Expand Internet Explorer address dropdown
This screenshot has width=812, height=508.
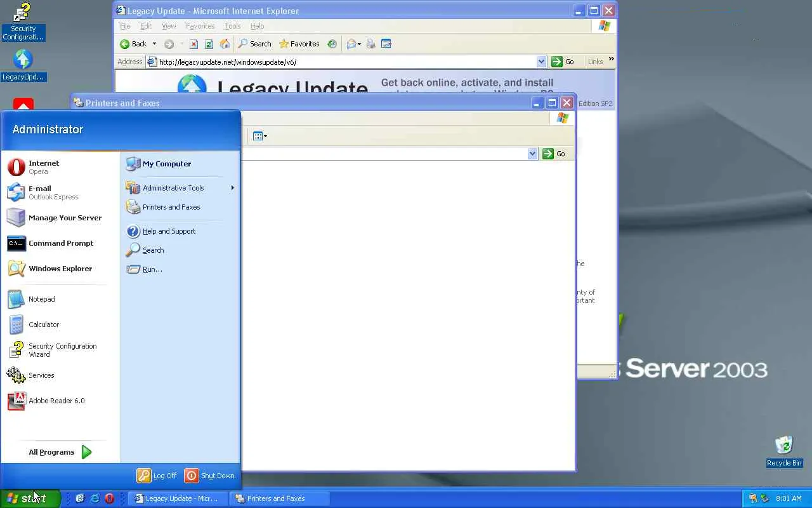point(541,62)
